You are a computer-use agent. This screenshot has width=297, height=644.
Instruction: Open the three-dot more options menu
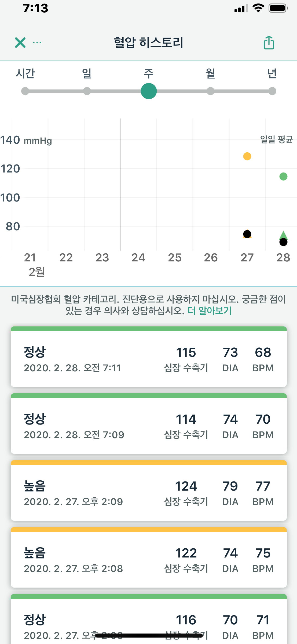coord(37,42)
